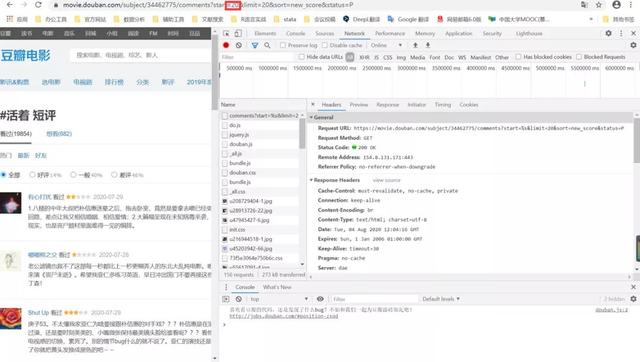Open Google 翻译 bookmark
640x362 pixels.
tap(408, 19)
